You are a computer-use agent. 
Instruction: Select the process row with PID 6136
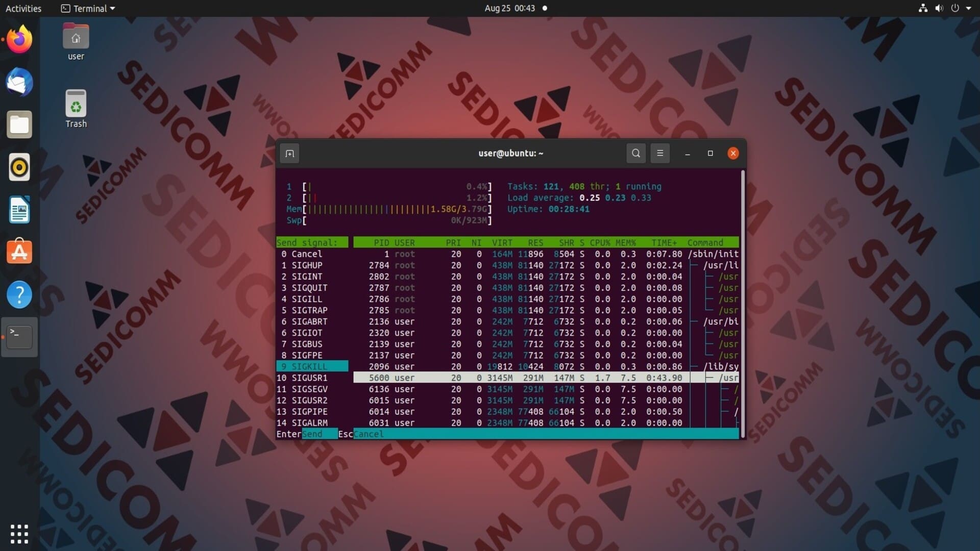[546, 389]
